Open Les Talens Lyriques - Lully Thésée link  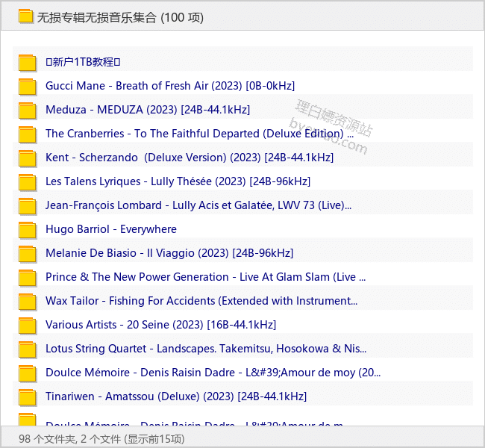(178, 181)
